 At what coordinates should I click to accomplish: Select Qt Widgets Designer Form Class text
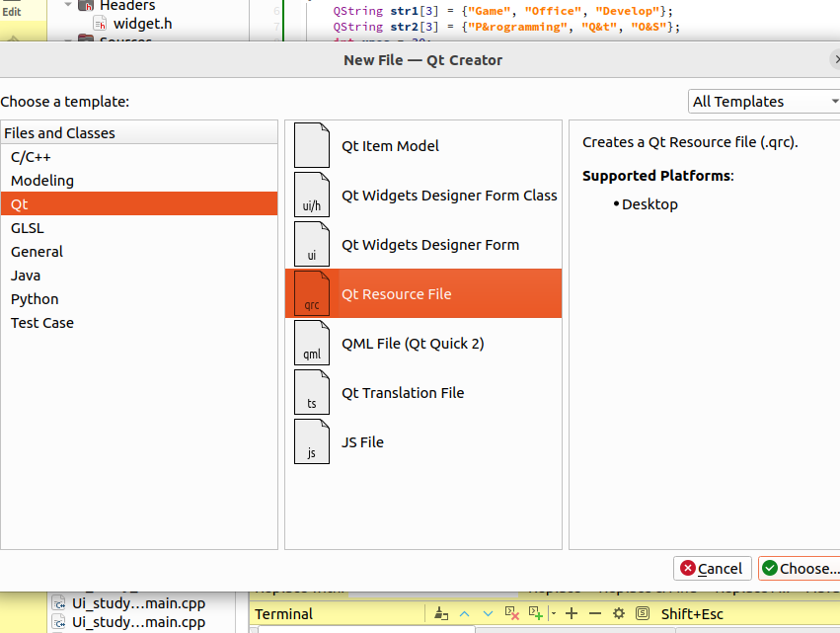[x=449, y=196]
